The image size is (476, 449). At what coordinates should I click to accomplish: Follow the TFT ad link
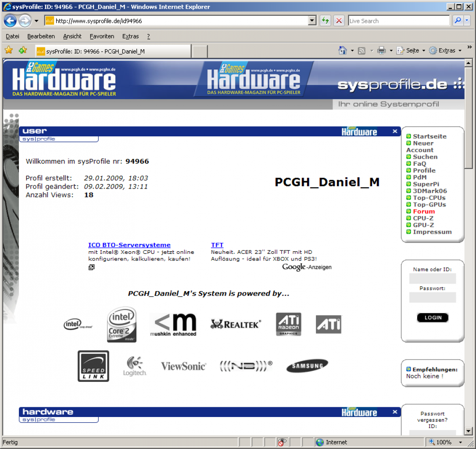(217, 245)
